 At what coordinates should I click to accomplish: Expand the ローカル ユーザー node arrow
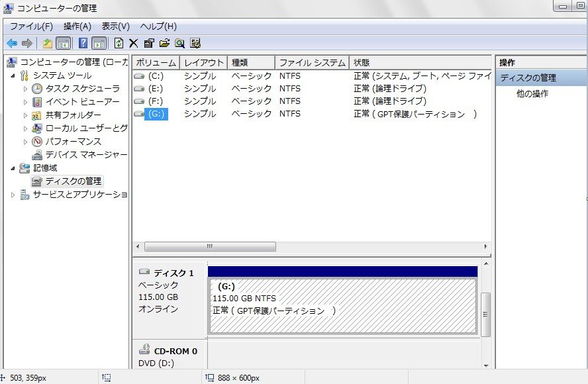click(25, 128)
